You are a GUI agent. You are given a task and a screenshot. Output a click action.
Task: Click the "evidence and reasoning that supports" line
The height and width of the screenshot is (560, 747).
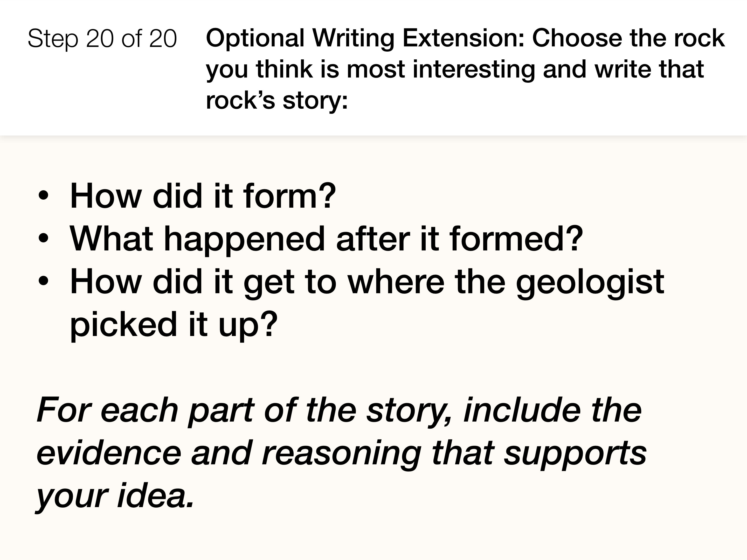[x=341, y=453]
